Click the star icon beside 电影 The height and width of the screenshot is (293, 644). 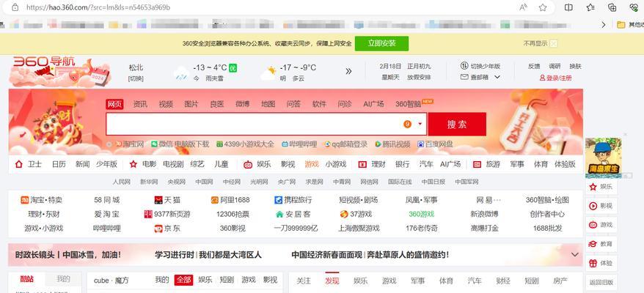133,164
